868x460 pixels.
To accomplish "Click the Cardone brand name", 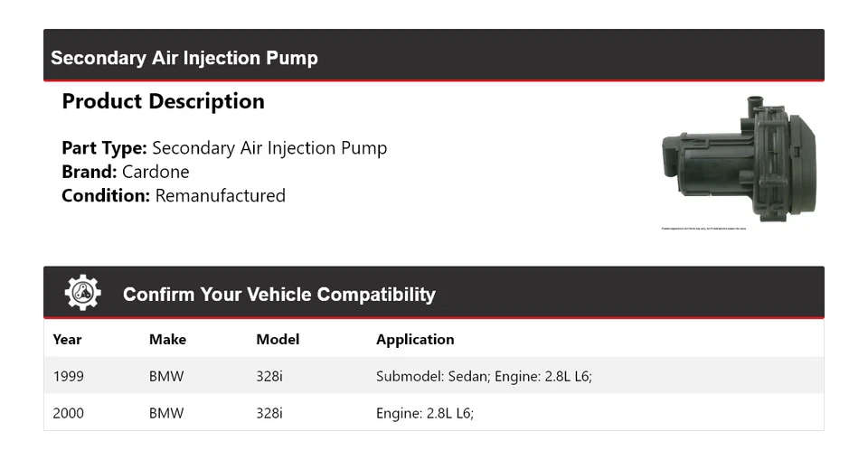I will (x=156, y=172).
